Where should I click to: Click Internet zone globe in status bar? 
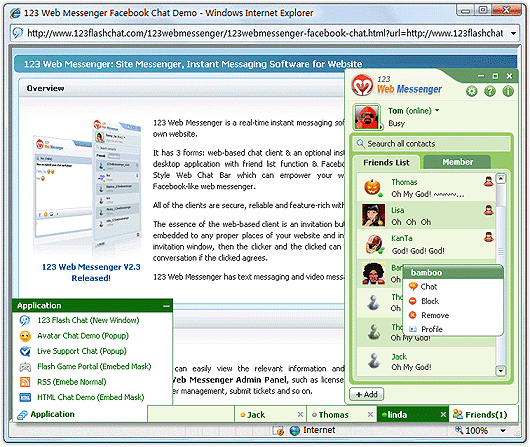294,430
